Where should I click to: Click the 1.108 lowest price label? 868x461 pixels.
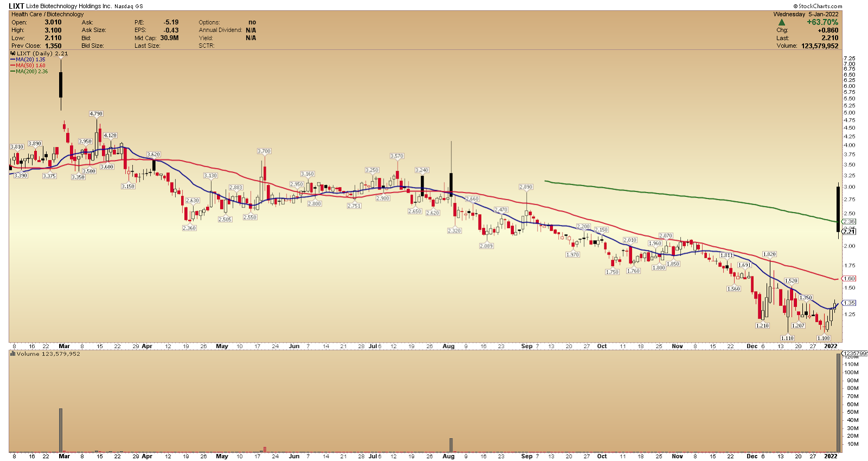point(824,338)
